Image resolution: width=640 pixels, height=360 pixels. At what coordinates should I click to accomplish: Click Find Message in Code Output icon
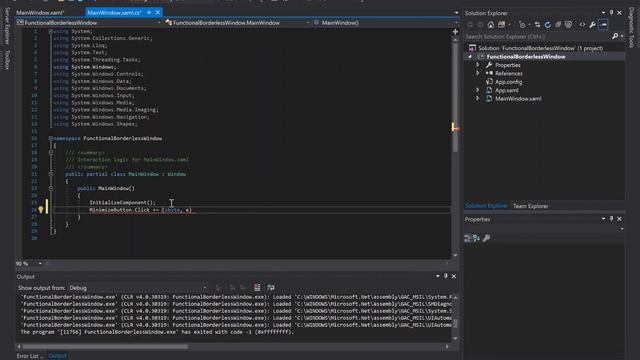[219, 288]
